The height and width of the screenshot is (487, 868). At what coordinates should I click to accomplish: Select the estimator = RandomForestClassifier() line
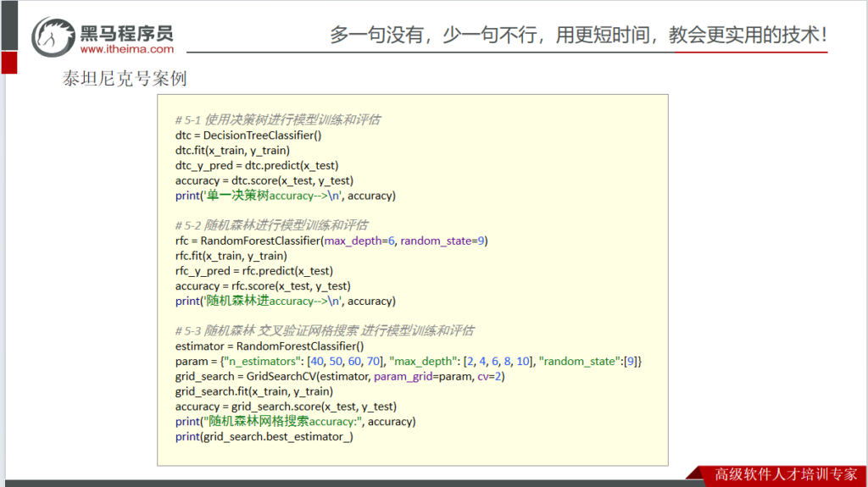pyautogui.click(x=269, y=346)
